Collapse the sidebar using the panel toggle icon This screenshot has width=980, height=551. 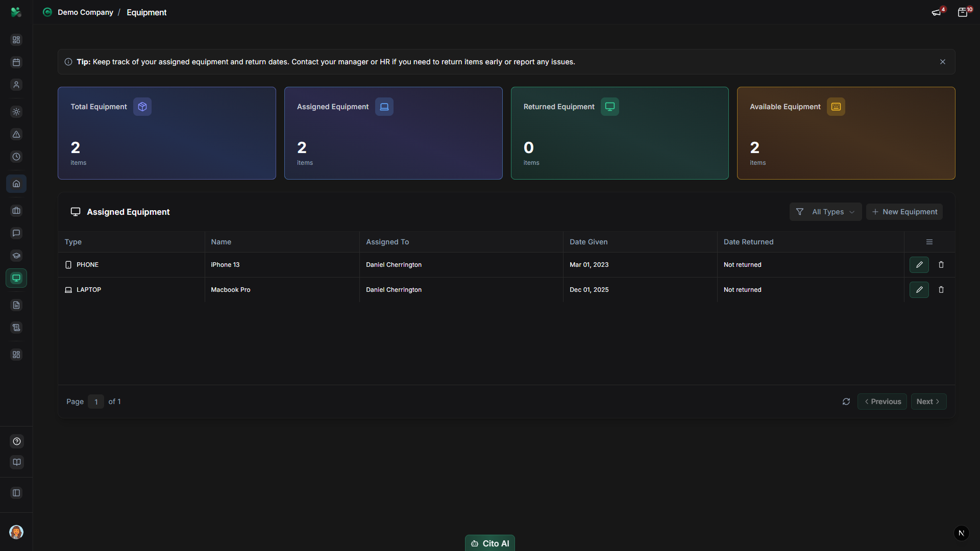[16, 493]
